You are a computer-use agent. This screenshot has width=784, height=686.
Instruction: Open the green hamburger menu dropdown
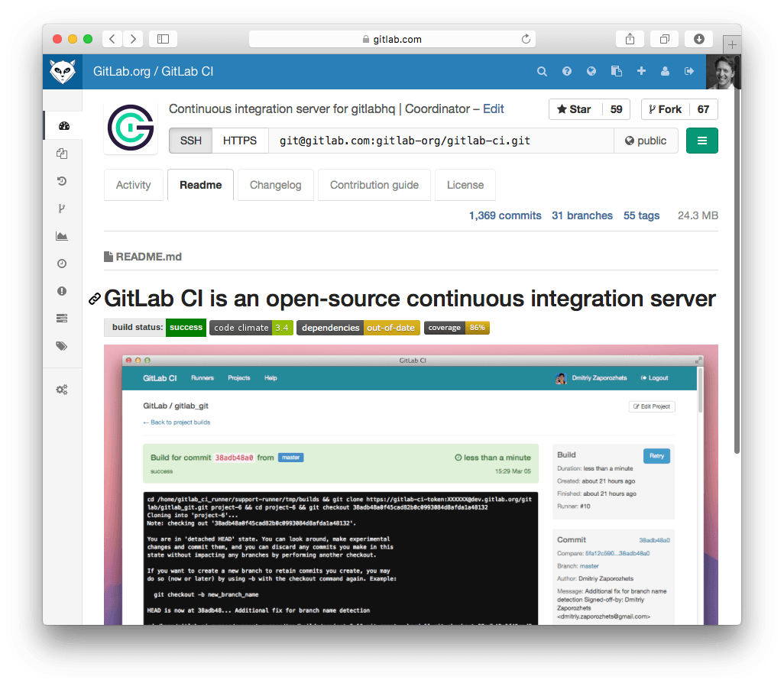tap(701, 141)
